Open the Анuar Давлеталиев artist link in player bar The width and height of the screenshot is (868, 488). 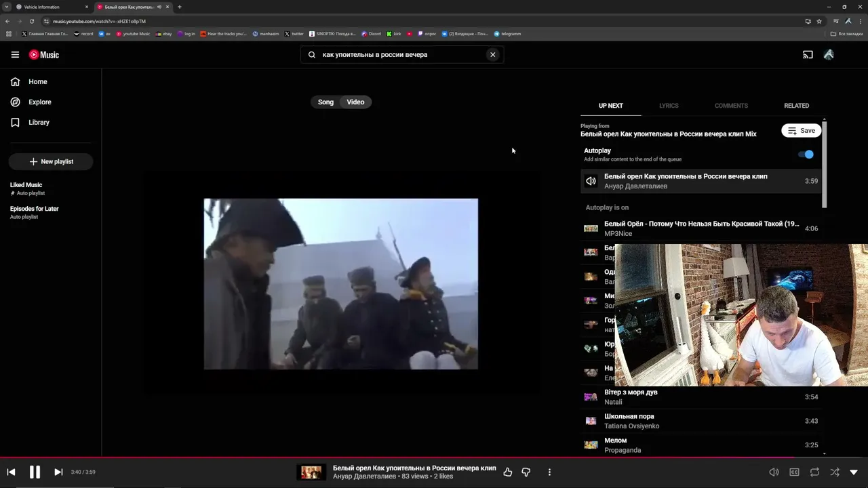click(365, 476)
